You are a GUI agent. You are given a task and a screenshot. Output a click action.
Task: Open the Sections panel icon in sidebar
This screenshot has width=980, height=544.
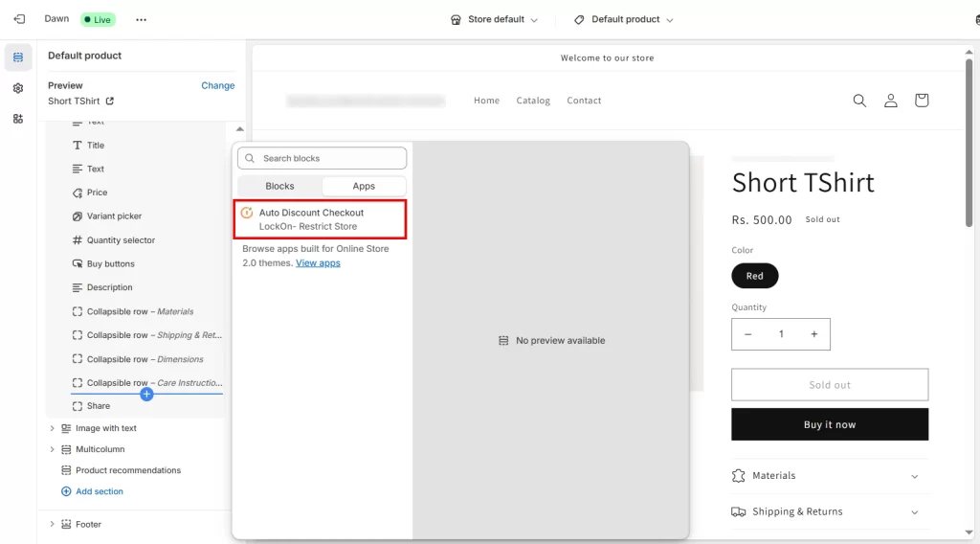18,57
